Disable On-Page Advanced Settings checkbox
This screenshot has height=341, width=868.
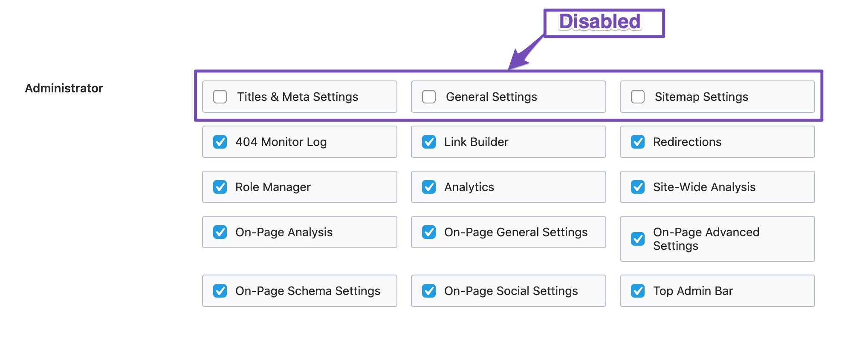[638, 239]
